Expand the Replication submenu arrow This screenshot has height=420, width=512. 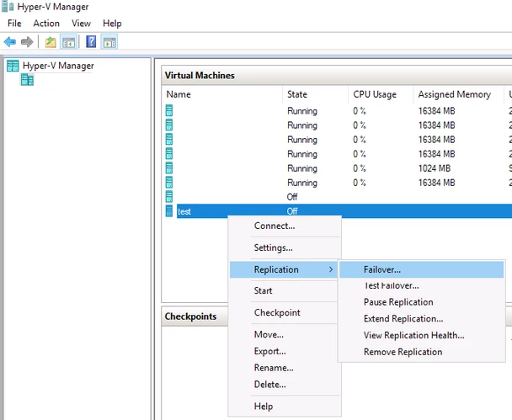tap(331, 269)
